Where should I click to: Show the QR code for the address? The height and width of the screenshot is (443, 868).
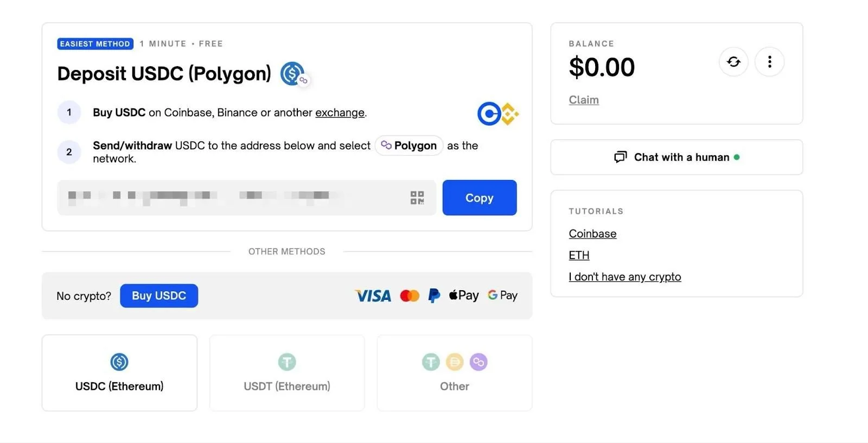[x=417, y=197]
